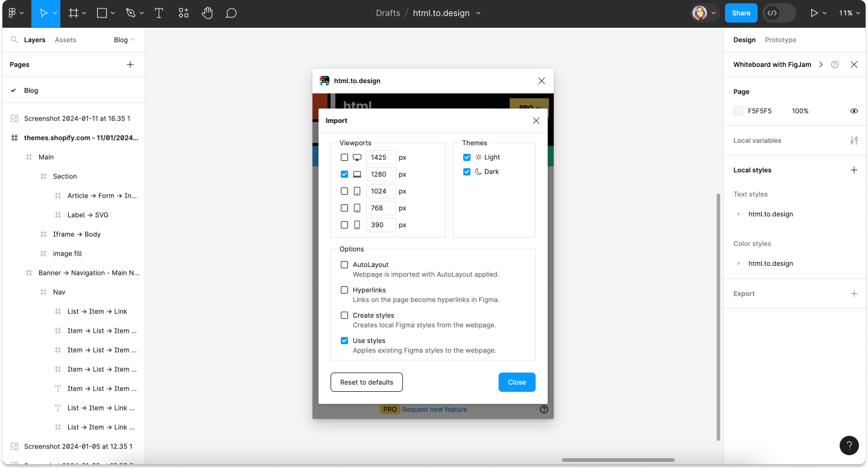The width and height of the screenshot is (868, 469).
Task: Click Drafts in the breadcrumb
Action: tap(388, 13)
